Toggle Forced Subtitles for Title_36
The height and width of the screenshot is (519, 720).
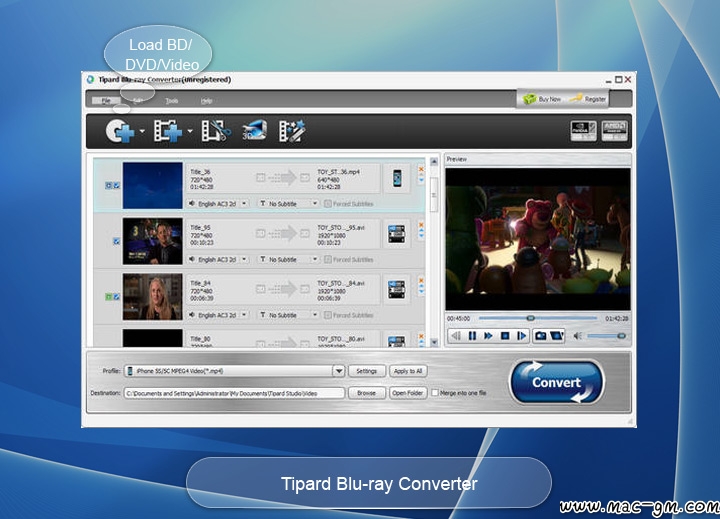pyautogui.click(x=327, y=203)
